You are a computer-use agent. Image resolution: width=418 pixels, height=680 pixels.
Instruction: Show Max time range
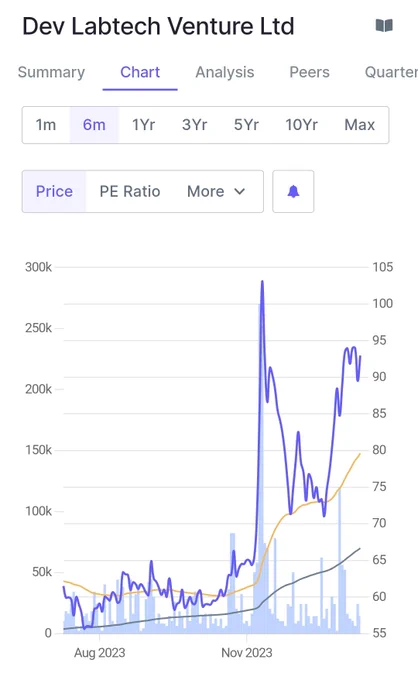click(x=359, y=125)
